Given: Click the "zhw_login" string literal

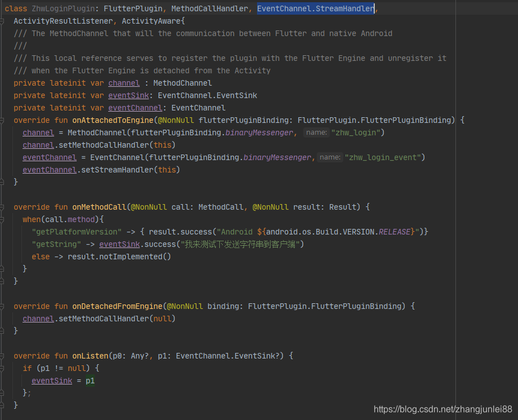Looking at the screenshot, I should [356, 132].
